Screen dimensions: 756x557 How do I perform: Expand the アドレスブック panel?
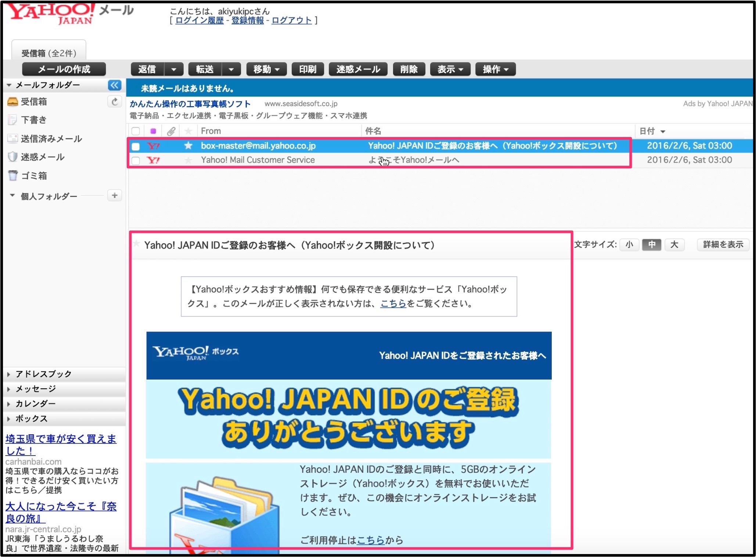pos(43,374)
